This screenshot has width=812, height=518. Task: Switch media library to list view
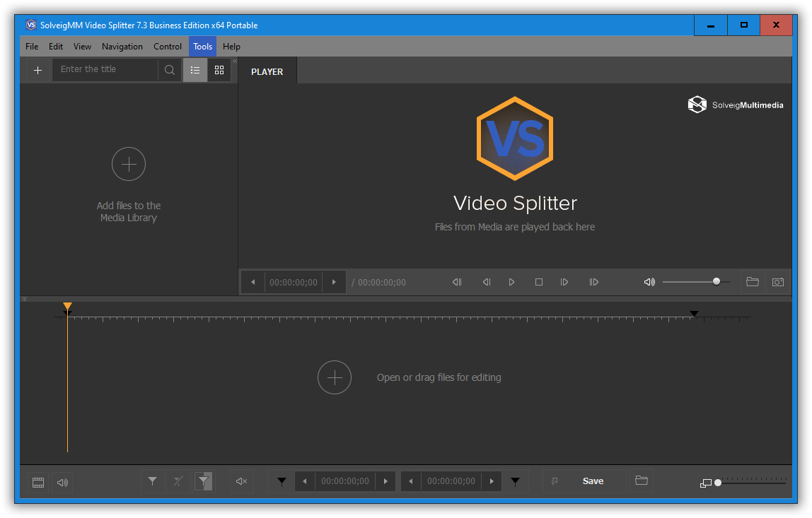[195, 70]
